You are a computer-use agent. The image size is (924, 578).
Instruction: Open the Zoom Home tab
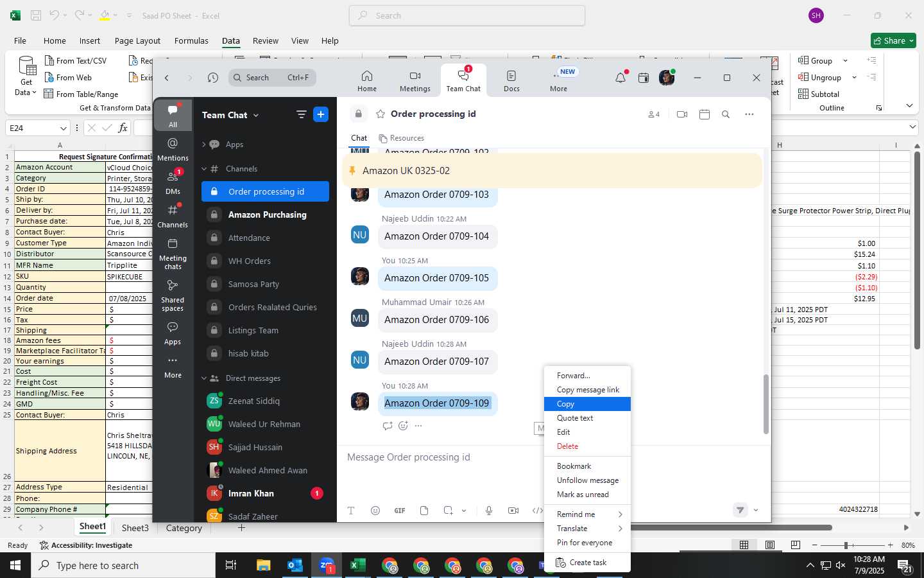[367, 81]
